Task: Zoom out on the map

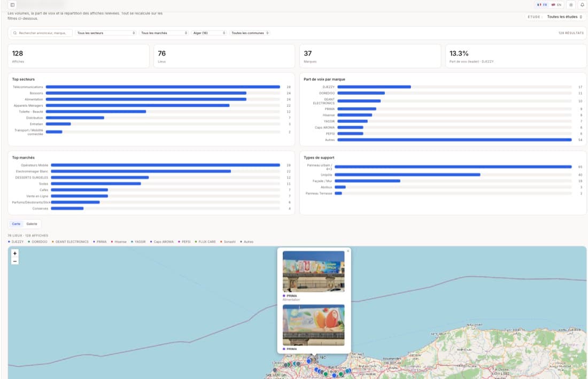Action: coord(15,261)
